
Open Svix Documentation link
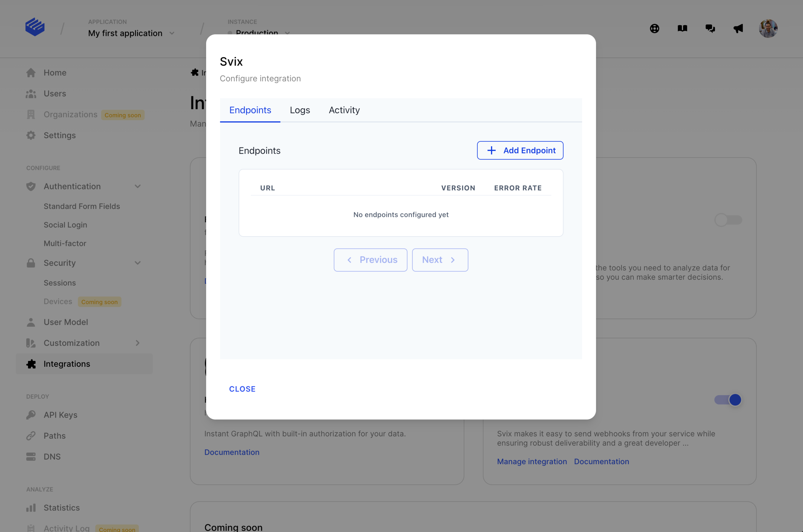point(602,461)
